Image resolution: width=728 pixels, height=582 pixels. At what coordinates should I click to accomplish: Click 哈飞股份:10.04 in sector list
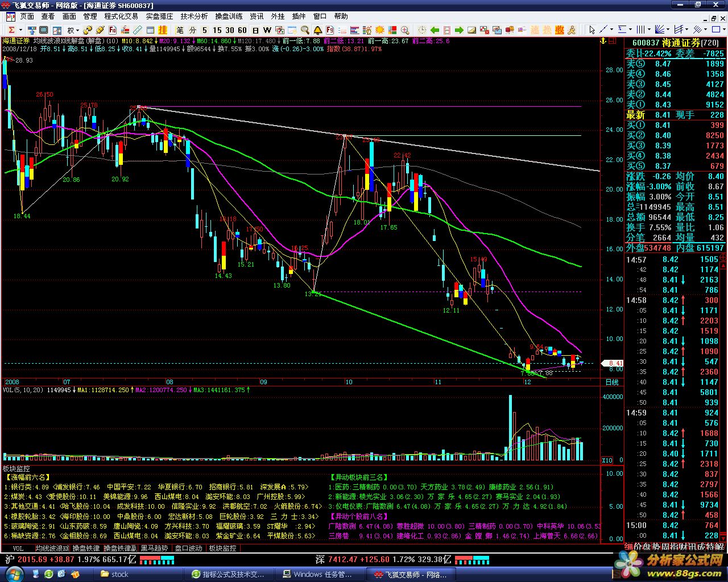(85, 506)
